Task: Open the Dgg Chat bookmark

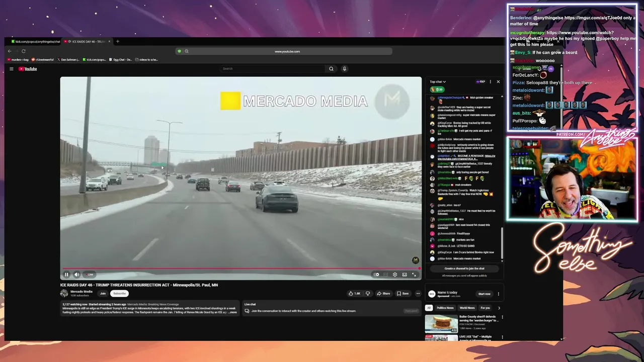Action: [121, 60]
